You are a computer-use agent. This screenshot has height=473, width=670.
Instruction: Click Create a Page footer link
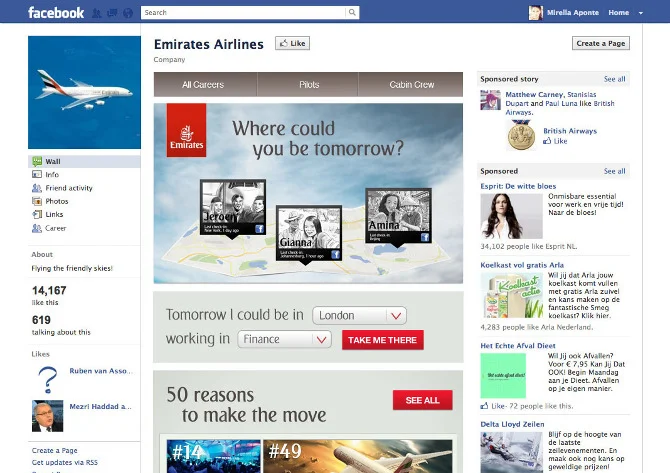tap(54, 450)
